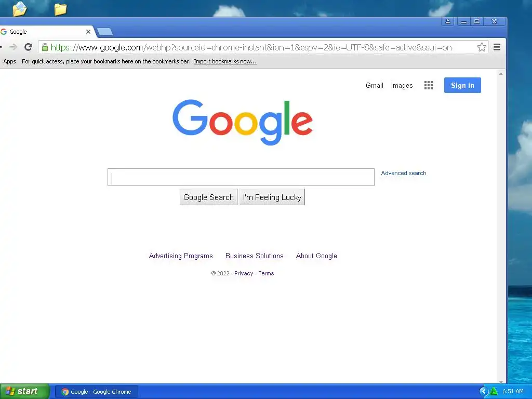Minimize the Chrome window
532x399 pixels.
[x=464, y=21]
